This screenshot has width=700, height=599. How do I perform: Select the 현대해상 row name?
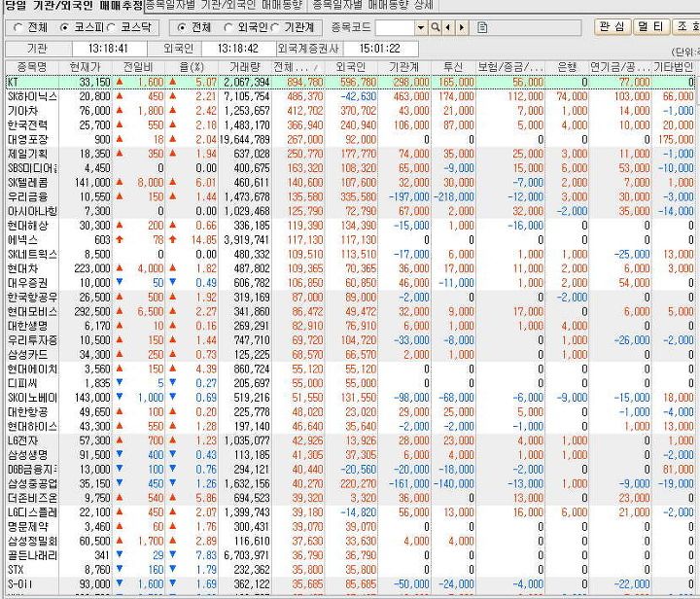point(27,226)
